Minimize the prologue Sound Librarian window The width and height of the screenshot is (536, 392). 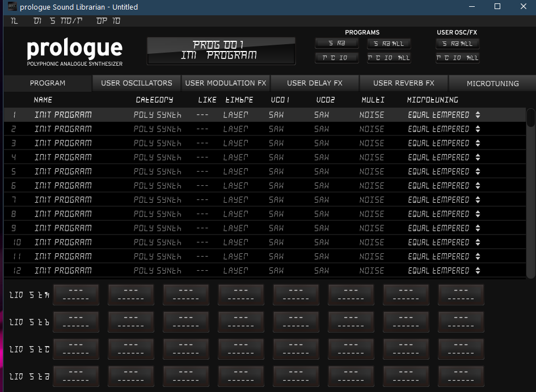[x=472, y=6]
